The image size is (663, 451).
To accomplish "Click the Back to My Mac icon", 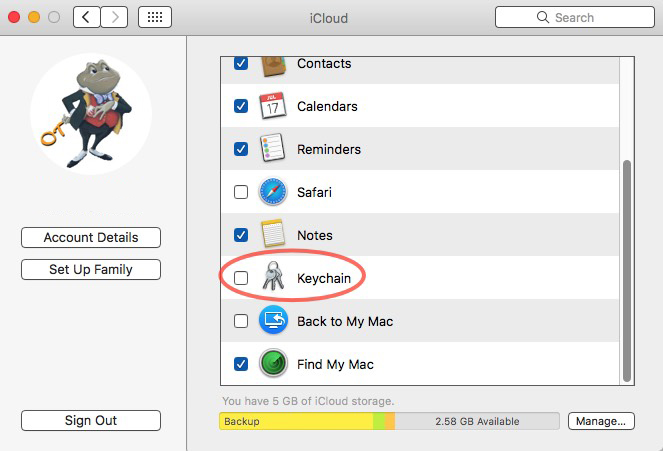I will tap(273, 320).
